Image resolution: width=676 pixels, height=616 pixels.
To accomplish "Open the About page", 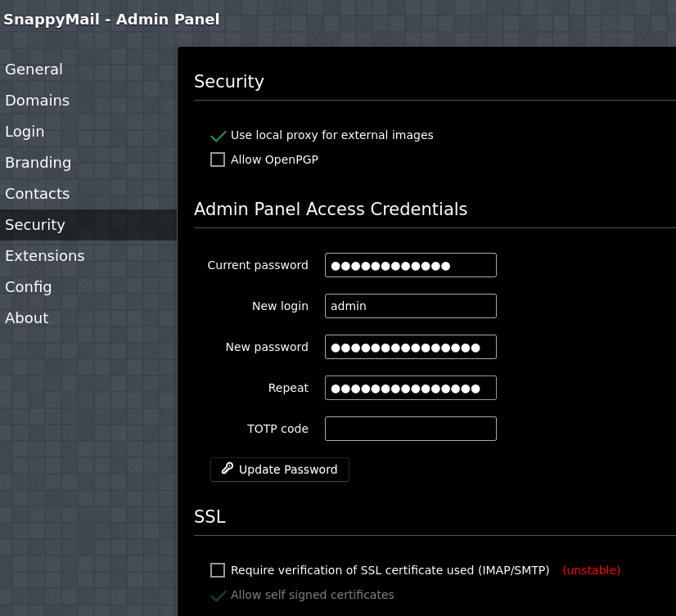I will (x=27, y=318).
